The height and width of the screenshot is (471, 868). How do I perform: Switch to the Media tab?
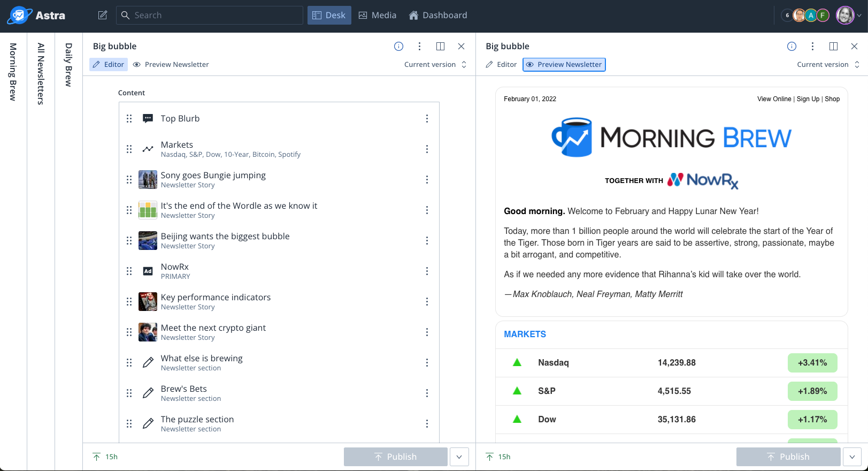click(x=378, y=15)
